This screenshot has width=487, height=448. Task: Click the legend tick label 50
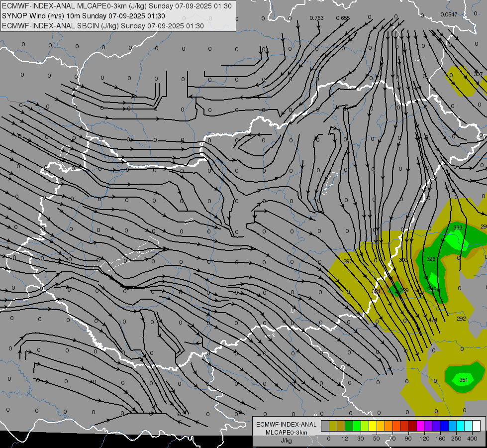click(x=377, y=439)
